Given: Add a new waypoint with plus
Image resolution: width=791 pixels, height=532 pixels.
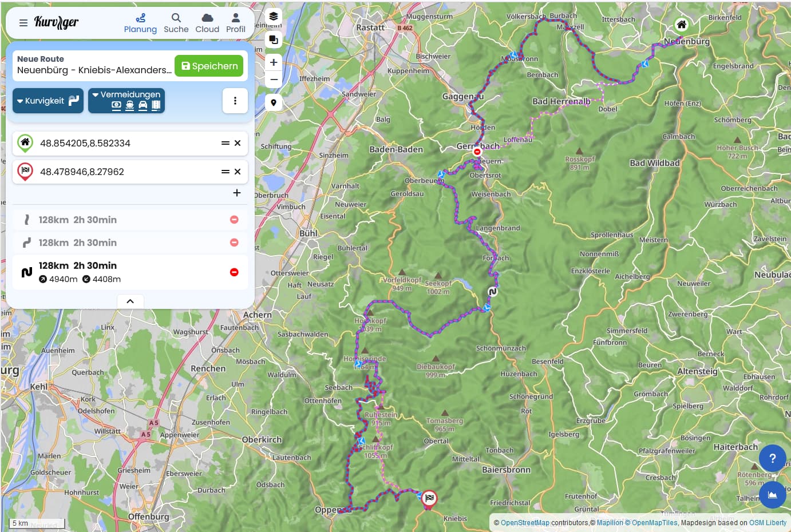Looking at the screenshot, I should (x=237, y=193).
